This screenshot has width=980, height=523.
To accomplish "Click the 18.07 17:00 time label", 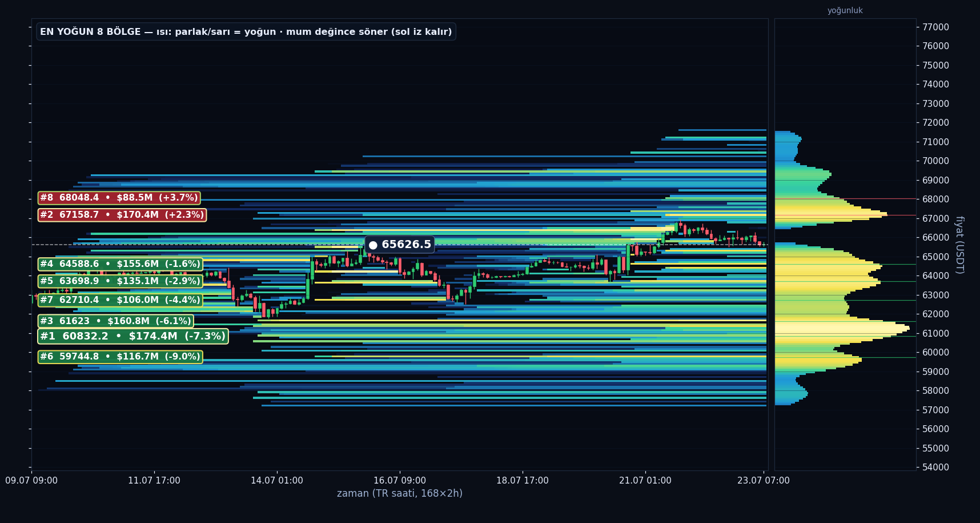I will 523,480.
